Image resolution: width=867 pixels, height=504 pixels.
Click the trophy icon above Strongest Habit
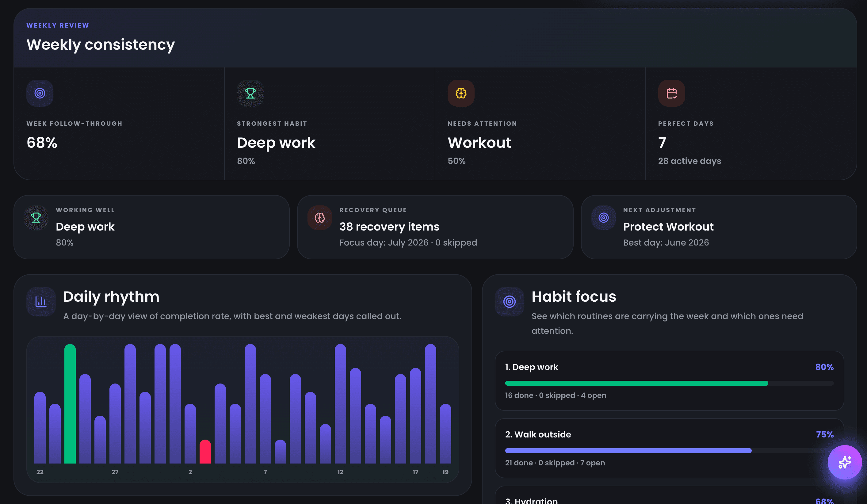[x=250, y=93]
